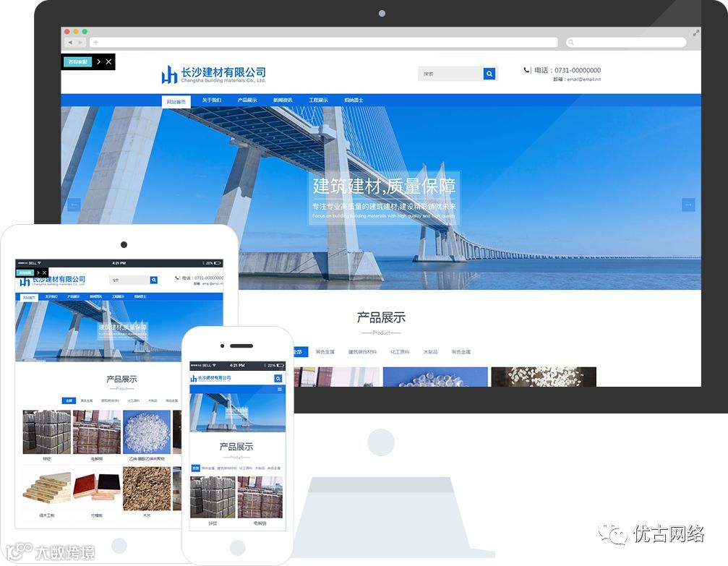The height and width of the screenshot is (566, 728).
Task: Click the 搜索 input field on the desktop site
Action: (451, 74)
